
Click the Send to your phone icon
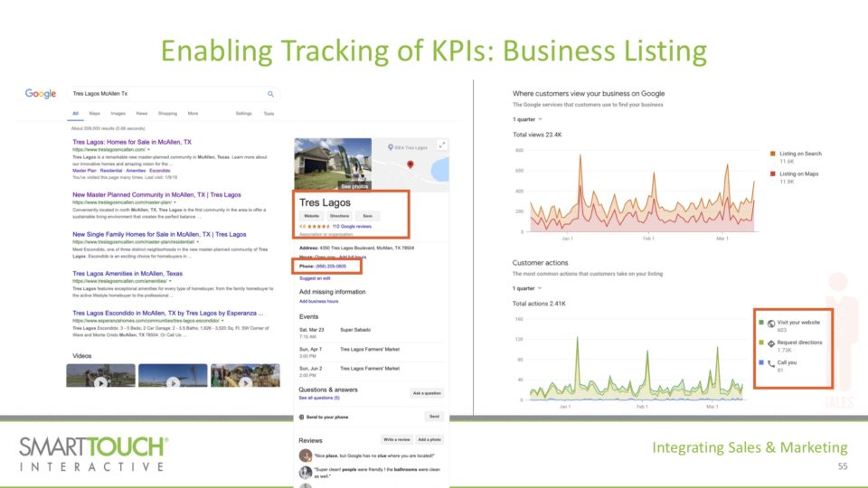(x=301, y=418)
